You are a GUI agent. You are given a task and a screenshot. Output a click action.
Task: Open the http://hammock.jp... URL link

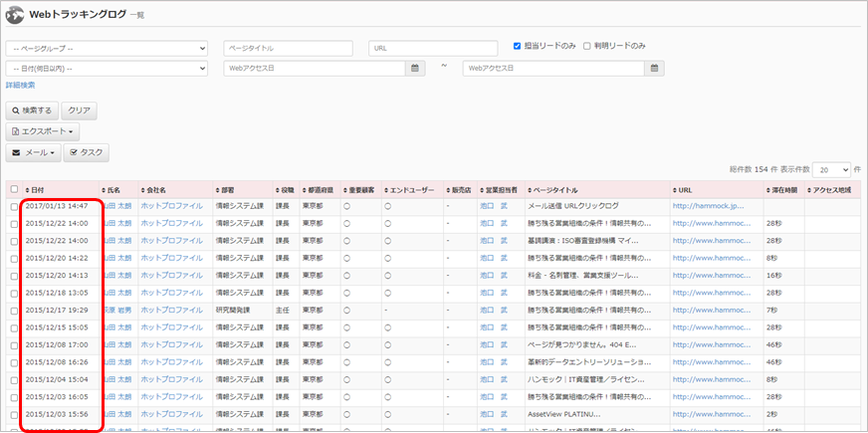coord(708,206)
